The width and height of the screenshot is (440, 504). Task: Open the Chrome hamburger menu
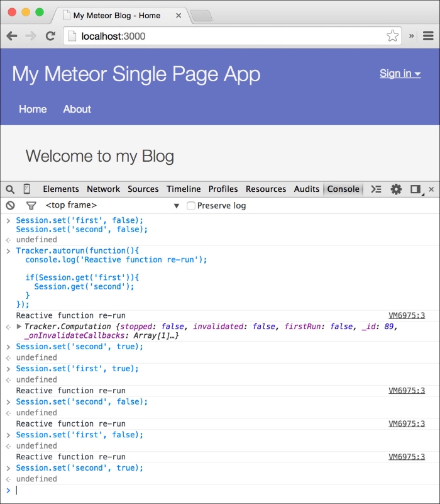click(428, 36)
